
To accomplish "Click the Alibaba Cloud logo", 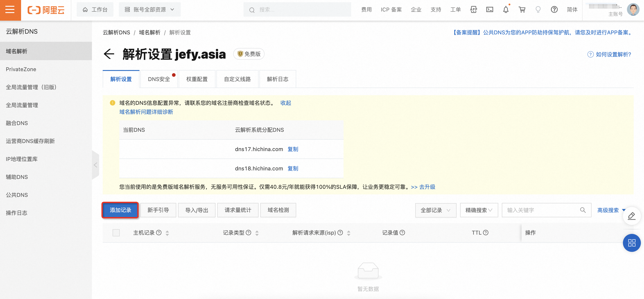I will pos(46,10).
